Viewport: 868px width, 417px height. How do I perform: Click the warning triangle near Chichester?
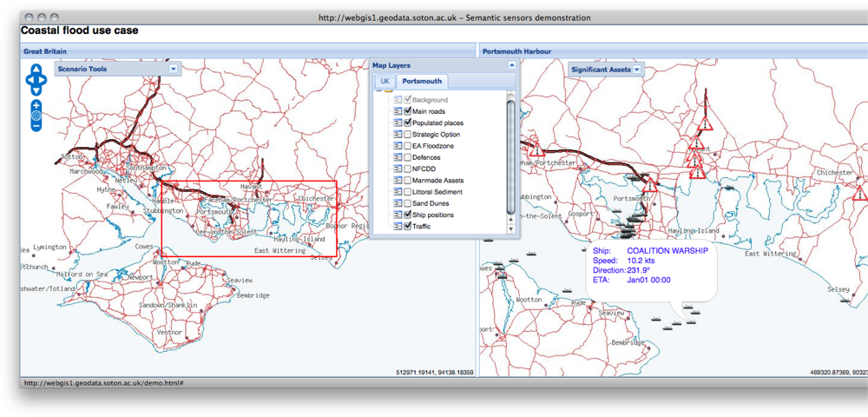[860, 193]
